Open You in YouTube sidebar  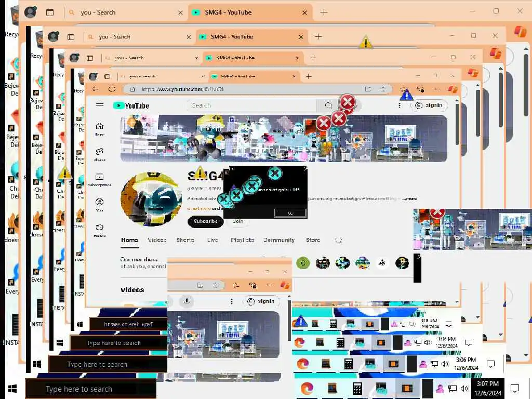coord(99,205)
